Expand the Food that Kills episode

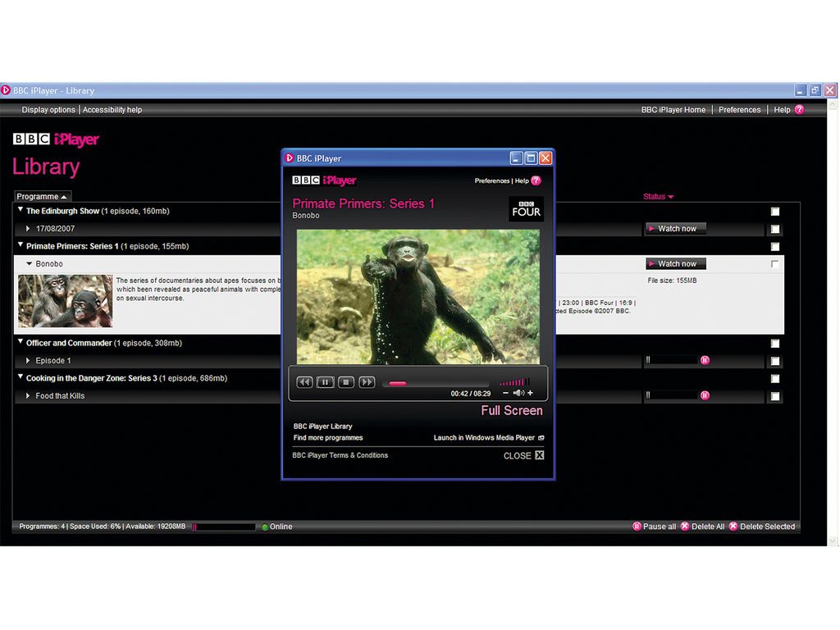[27, 395]
